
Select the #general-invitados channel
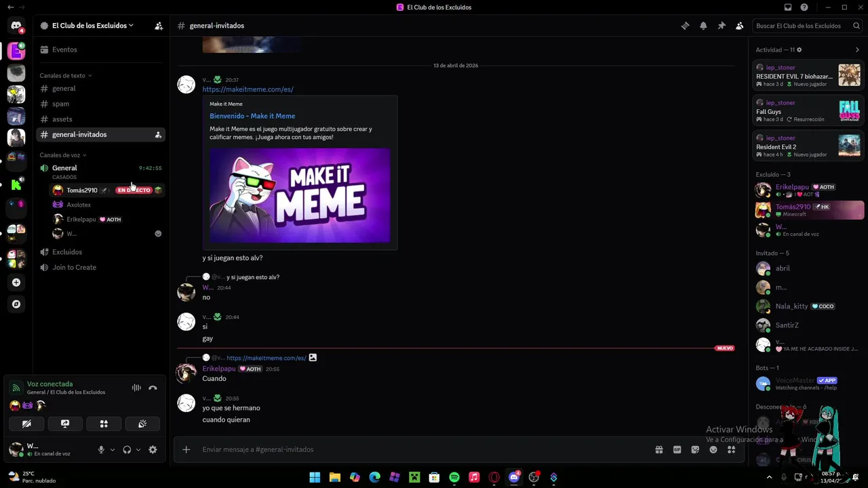pos(101,134)
